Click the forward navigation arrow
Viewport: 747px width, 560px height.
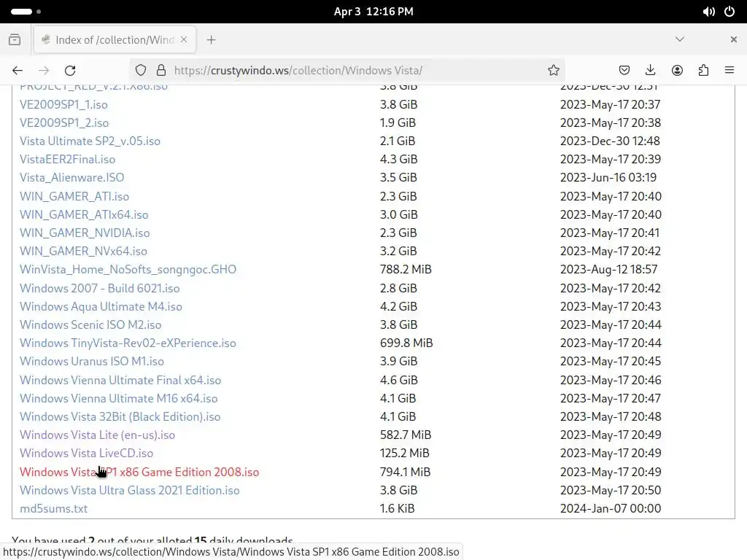pos(44,71)
